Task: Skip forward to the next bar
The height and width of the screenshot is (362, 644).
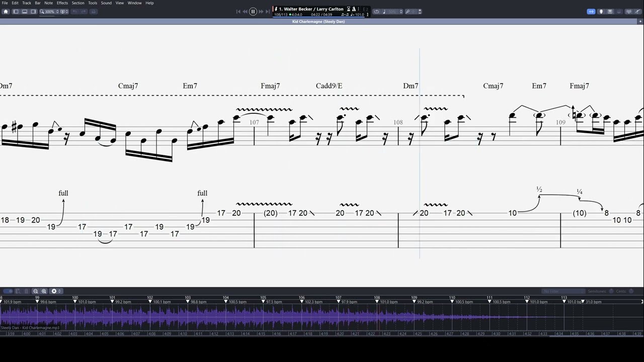Action: click(x=261, y=12)
